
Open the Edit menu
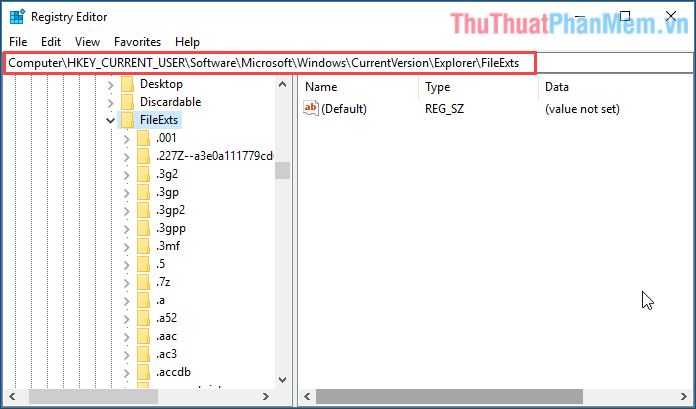[51, 42]
